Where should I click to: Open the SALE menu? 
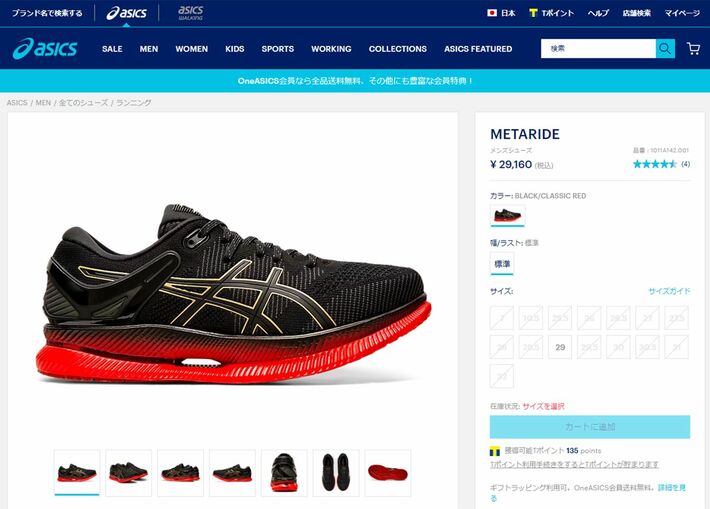(x=112, y=49)
